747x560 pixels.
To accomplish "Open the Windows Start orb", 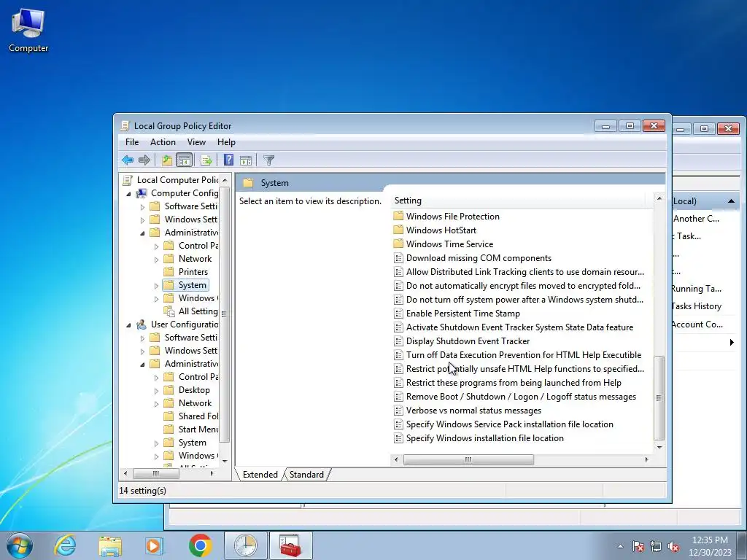I will [20, 545].
